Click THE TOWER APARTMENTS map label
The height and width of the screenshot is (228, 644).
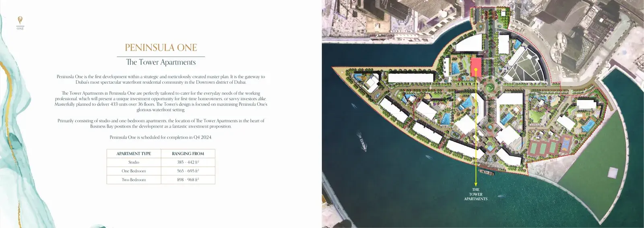[x=476, y=194]
